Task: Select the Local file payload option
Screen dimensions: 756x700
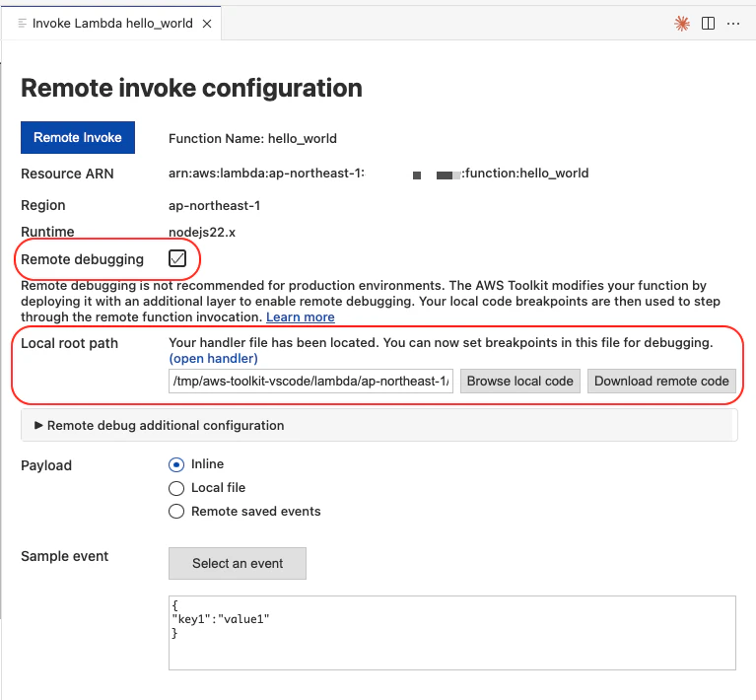Action: point(176,488)
